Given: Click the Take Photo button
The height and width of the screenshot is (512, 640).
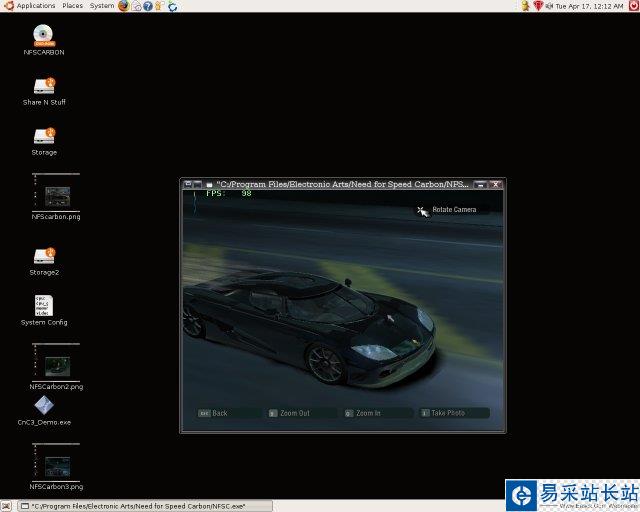Looking at the screenshot, I should [447, 413].
